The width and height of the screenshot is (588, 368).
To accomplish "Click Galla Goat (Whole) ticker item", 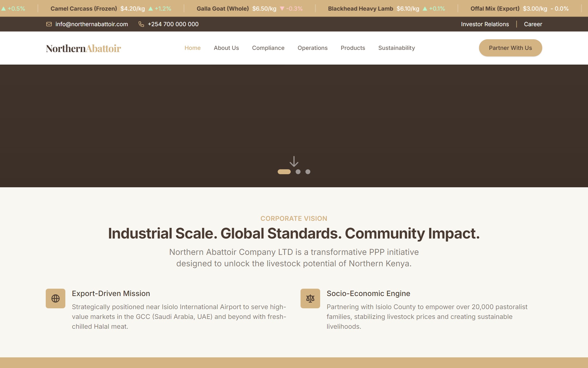I will [223, 9].
